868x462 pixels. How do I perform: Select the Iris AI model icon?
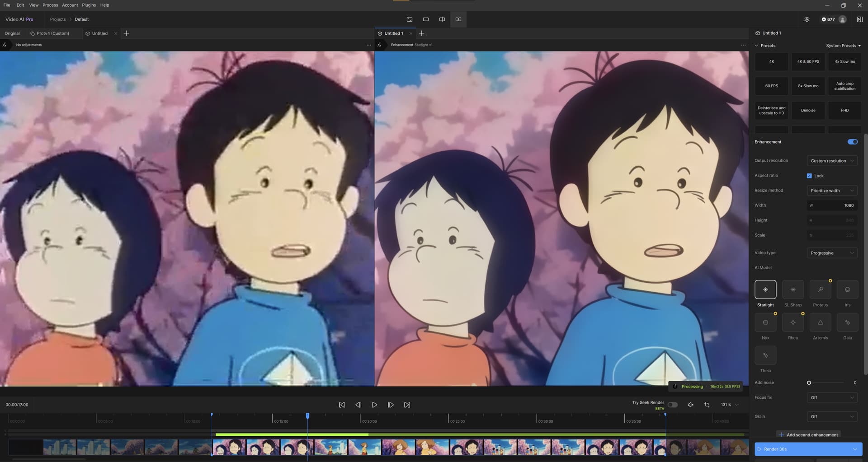847,289
